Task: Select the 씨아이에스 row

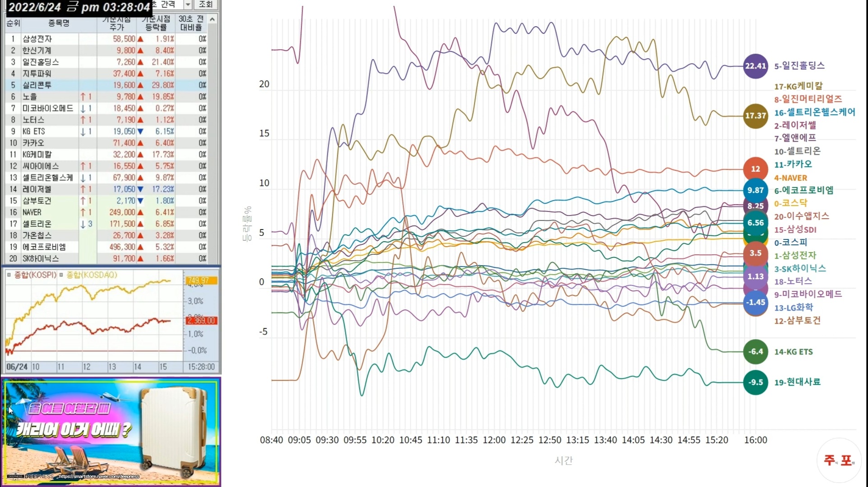Action: click(106, 166)
